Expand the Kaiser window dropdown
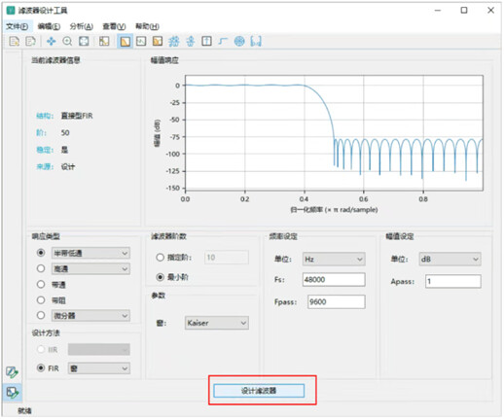The height and width of the screenshot is (420, 504). (217, 323)
